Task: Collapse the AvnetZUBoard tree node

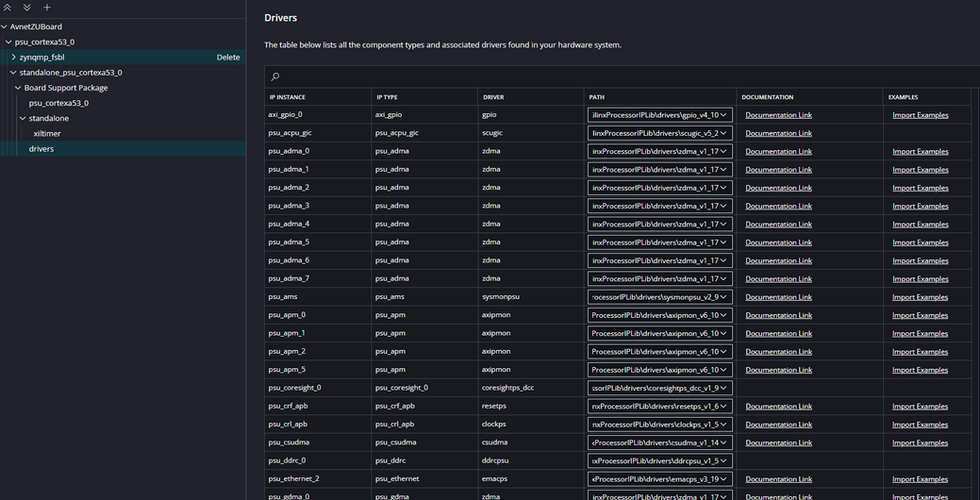Action: 4,26
